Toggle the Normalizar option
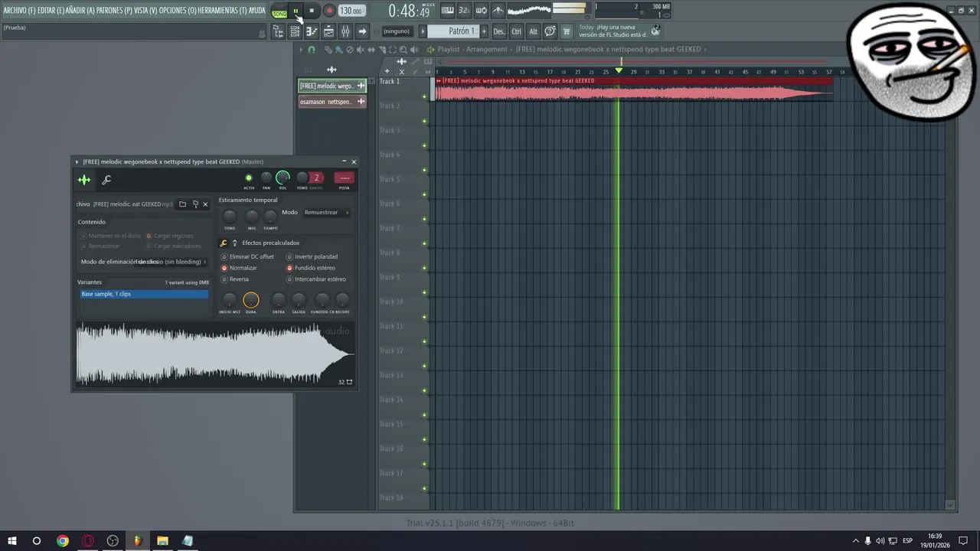The image size is (980, 551). (x=239, y=268)
